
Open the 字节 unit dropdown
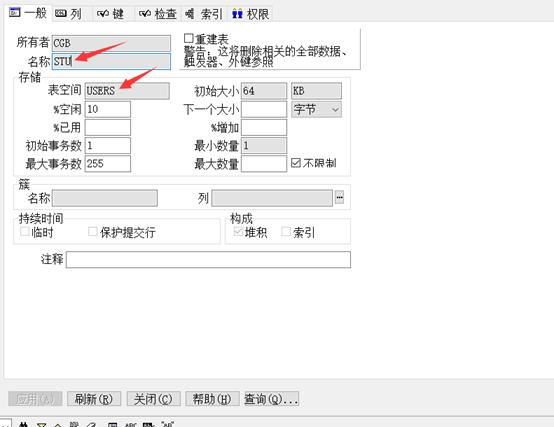pyautogui.click(x=316, y=109)
